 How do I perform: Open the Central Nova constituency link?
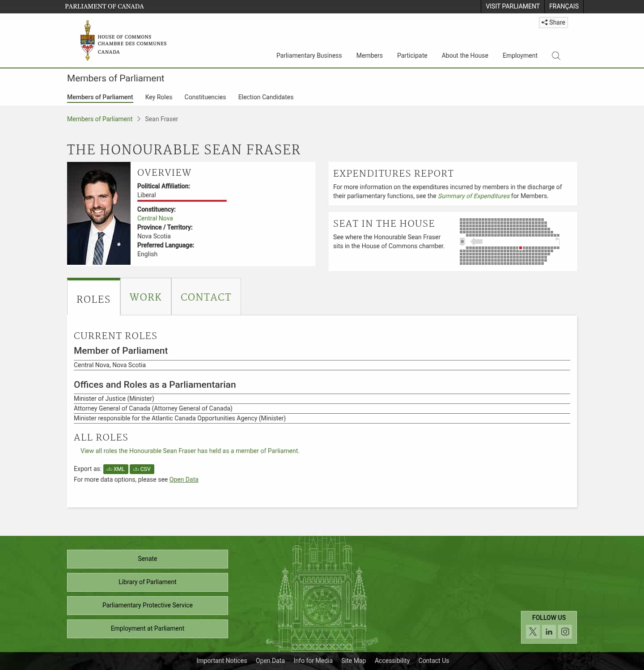click(155, 218)
